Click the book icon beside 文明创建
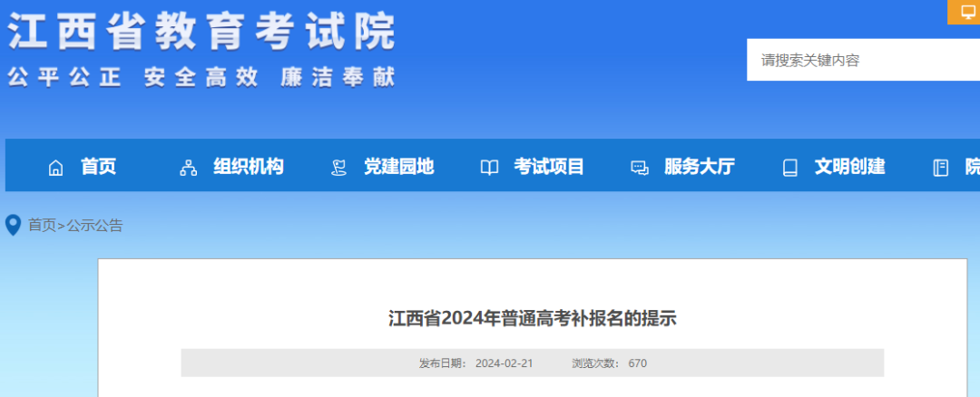 tap(790, 168)
